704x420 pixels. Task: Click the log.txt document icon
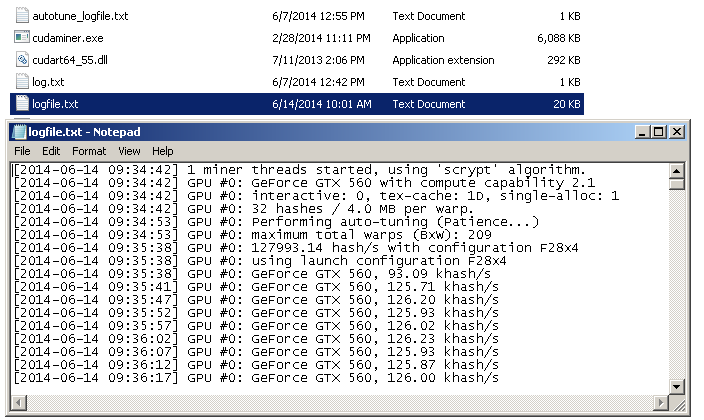22,82
